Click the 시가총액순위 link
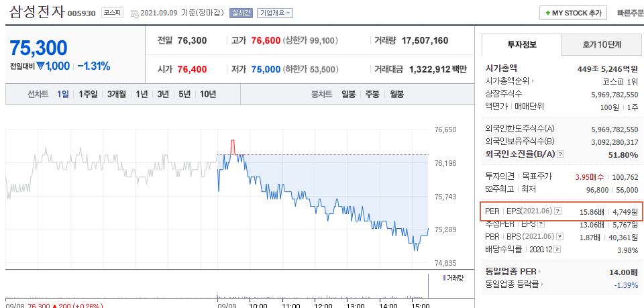This screenshot has width=644, height=308. point(507,81)
